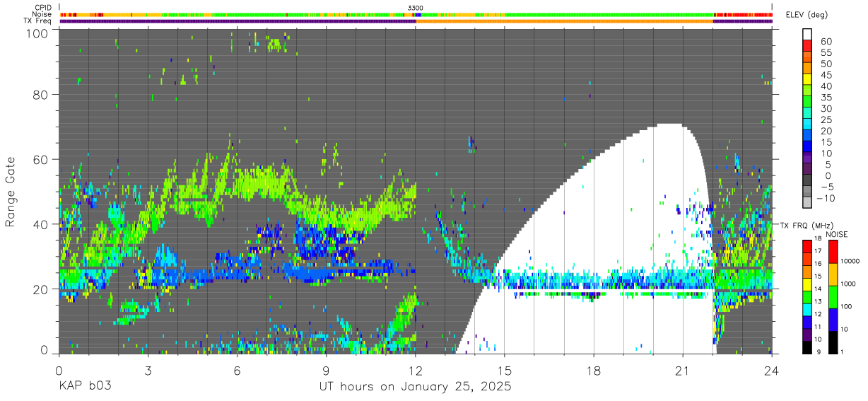This screenshot has height=401, width=868.
Task: Click the 21 tick on UT hours axis
Action: pos(683,371)
